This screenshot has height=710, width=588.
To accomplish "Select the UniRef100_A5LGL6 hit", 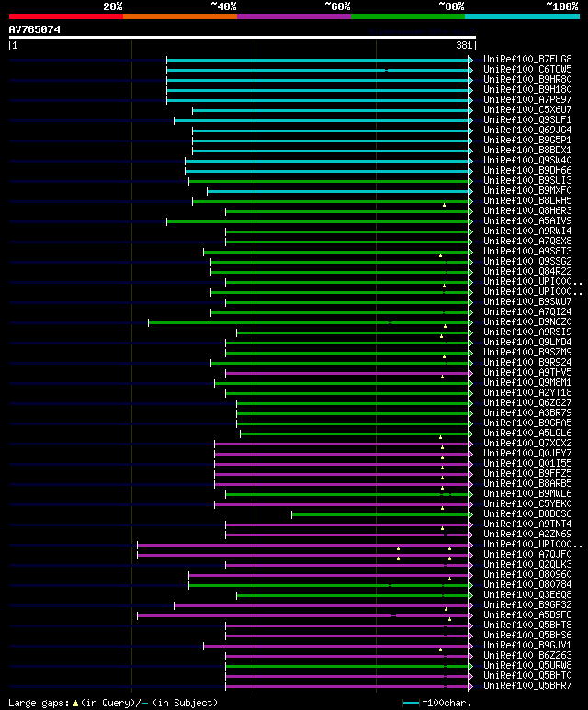I will pos(527,433).
